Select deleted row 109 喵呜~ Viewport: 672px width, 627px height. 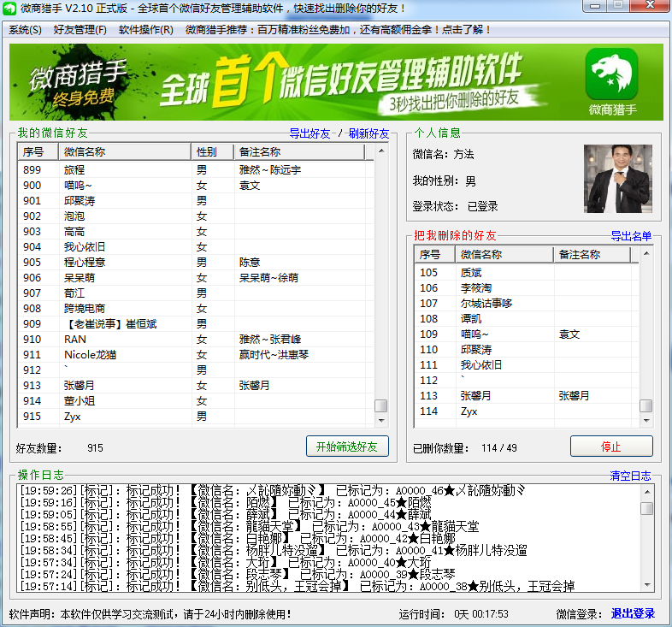click(x=527, y=334)
